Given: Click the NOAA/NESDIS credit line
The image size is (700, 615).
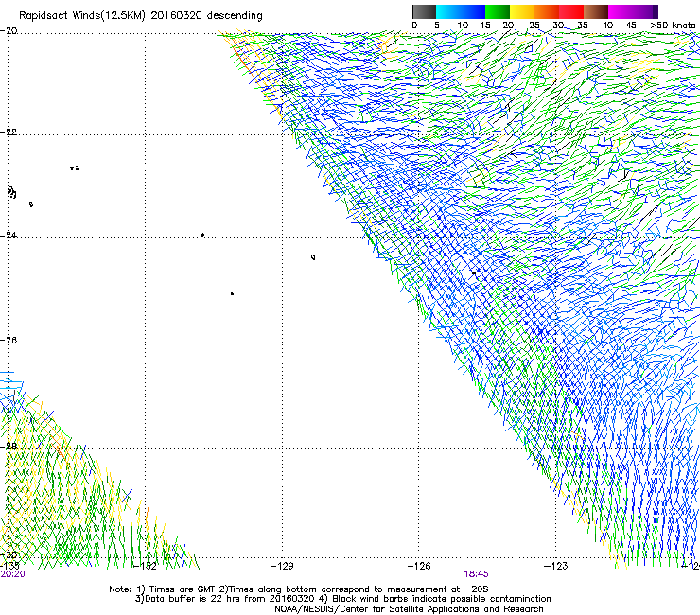Looking at the screenshot, I should coord(409,609).
